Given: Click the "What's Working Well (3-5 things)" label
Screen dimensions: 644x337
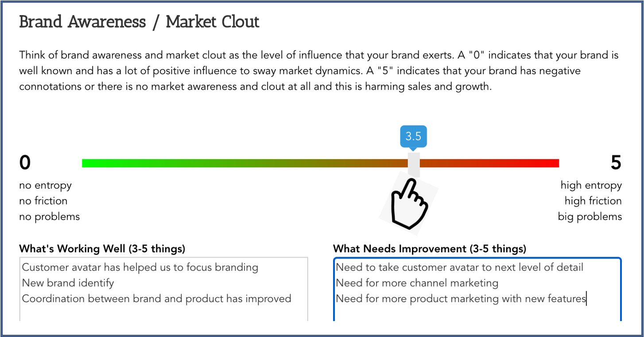Looking at the screenshot, I should pyautogui.click(x=102, y=249).
